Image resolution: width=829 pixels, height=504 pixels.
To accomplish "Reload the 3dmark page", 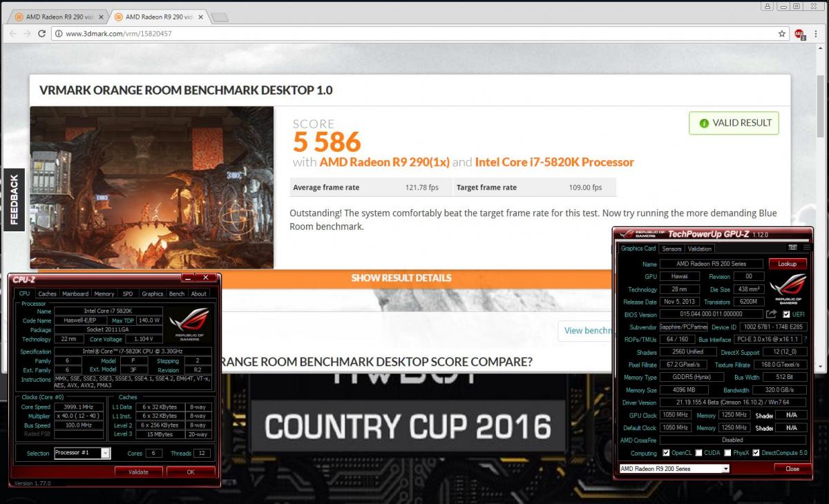I will point(42,33).
